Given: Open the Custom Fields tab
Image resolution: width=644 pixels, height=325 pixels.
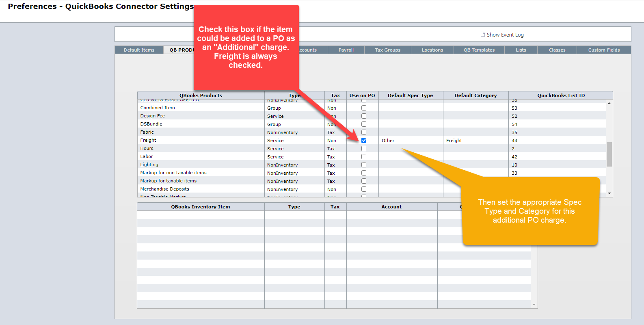Looking at the screenshot, I should pos(604,50).
